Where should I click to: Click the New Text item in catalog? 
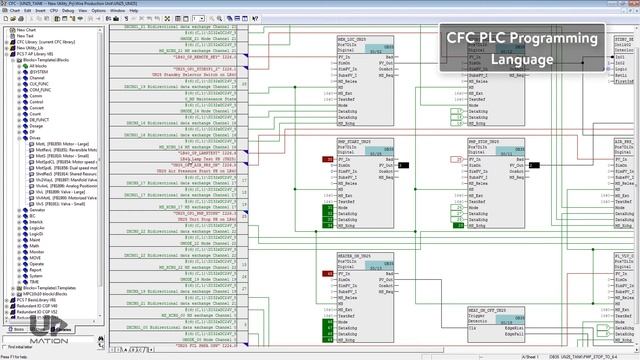[x=25, y=36]
